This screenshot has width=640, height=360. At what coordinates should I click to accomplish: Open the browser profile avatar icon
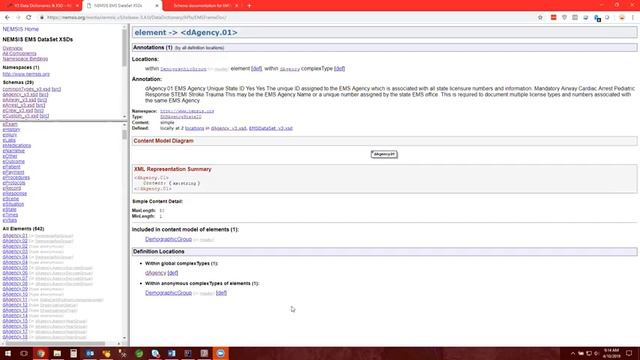622,18
